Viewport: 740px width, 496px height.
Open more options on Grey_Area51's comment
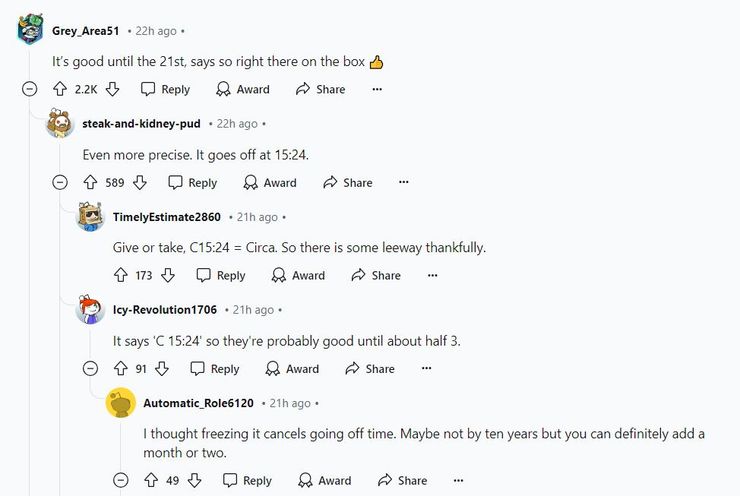377,89
